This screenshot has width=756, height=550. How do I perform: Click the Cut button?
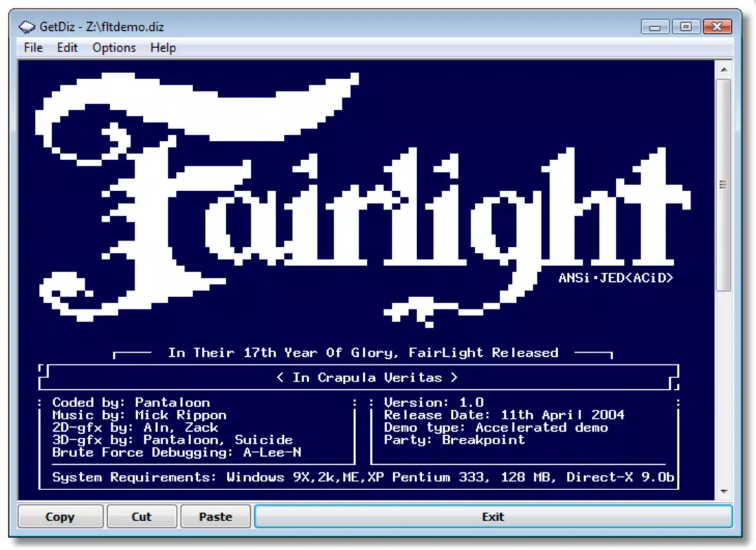(x=142, y=517)
